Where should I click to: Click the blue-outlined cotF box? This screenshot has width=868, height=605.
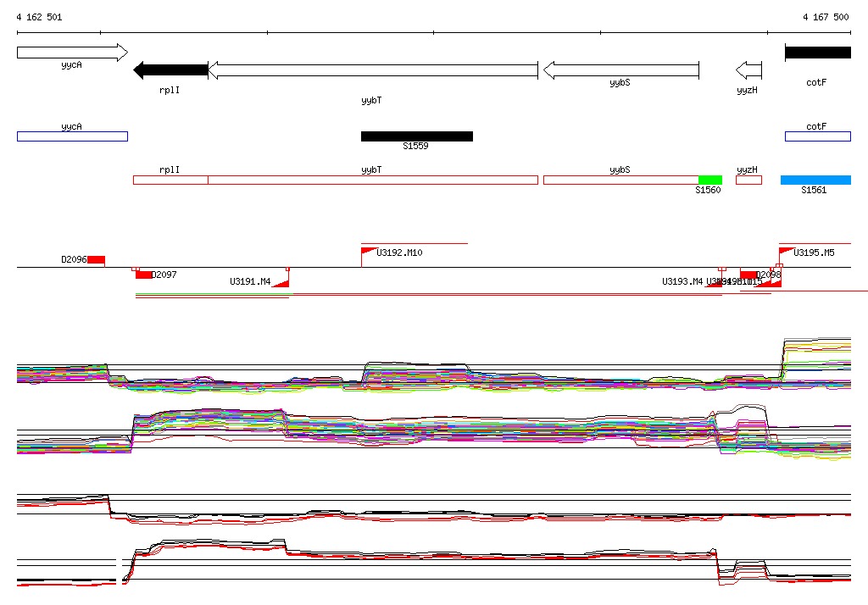pyautogui.click(x=818, y=136)
